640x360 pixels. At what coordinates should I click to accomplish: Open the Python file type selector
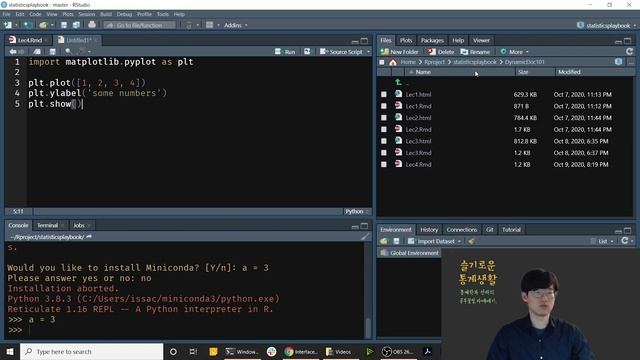click(x=356, y=211)
